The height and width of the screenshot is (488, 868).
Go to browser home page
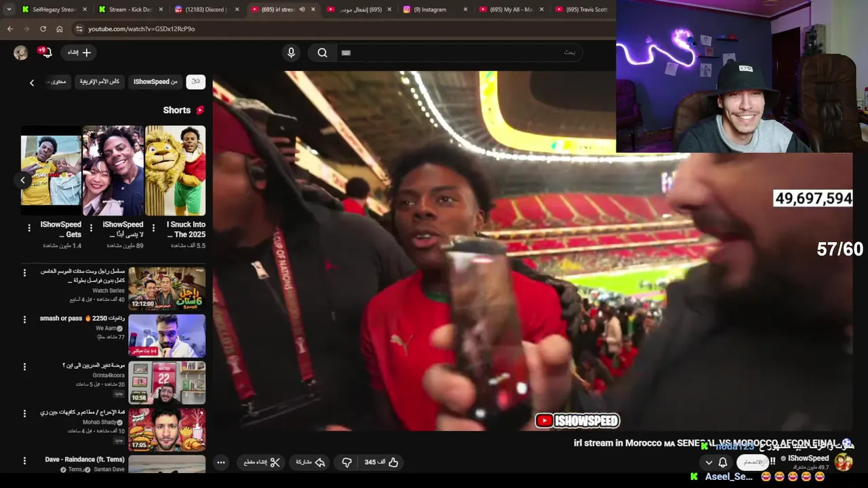(x=60, y=29)
